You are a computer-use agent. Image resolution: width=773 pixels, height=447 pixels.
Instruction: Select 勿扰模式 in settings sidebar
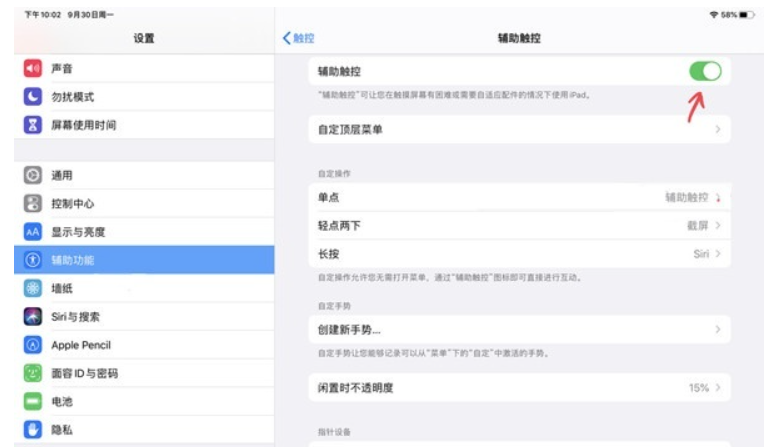tap(144, 97)
